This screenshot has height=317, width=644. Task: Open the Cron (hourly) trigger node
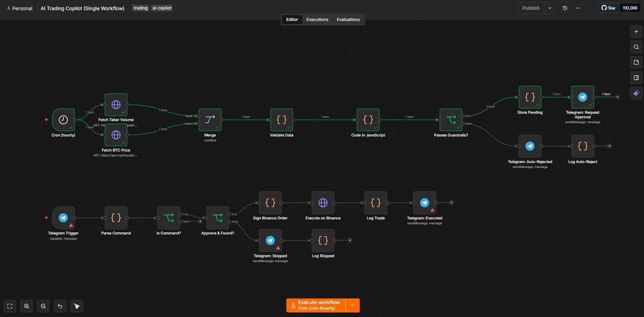[x=63, y=120]
